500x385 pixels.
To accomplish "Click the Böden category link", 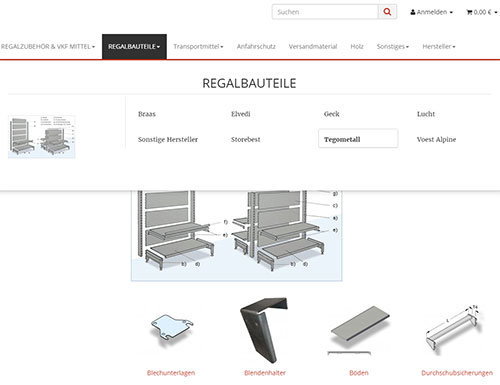I will tap(359, 373).
